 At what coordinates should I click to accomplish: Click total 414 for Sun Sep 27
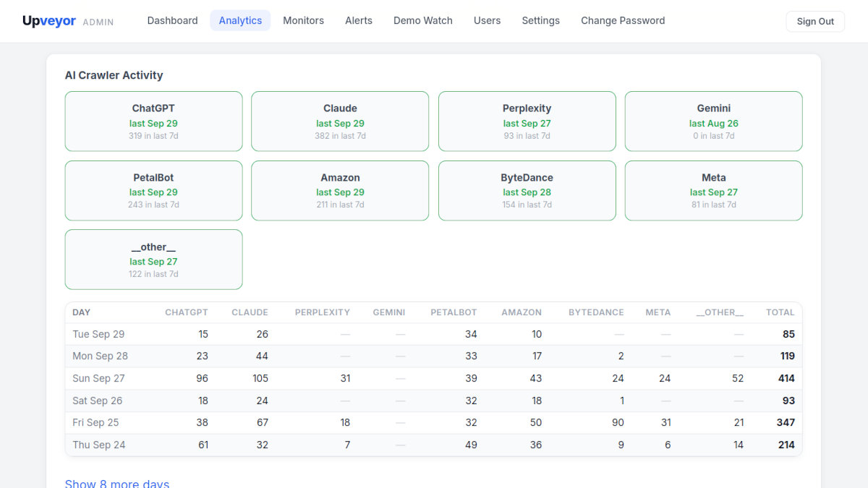click(x=786, y=378)
